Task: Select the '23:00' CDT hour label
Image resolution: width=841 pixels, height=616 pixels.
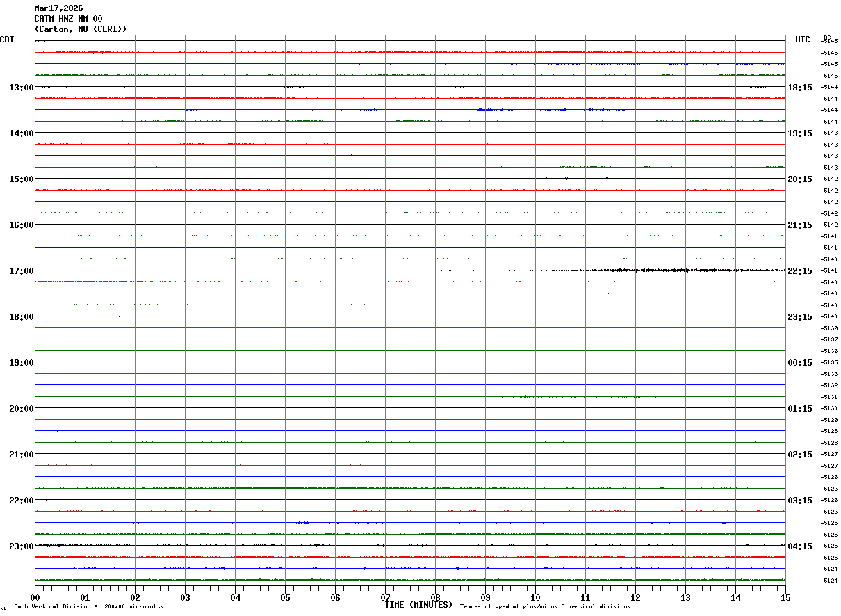Action: [22, 546]
